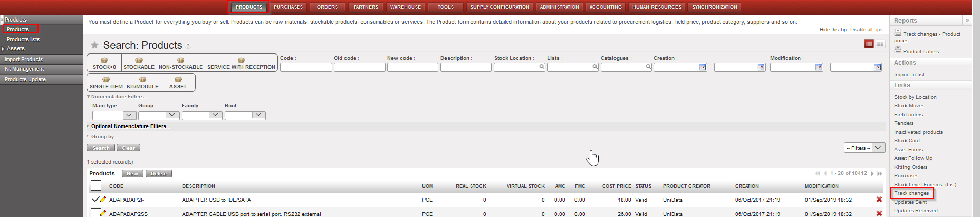Check the ADAPADAP2SS row checkbox
980x217 pixels.
tap(96, 212)
